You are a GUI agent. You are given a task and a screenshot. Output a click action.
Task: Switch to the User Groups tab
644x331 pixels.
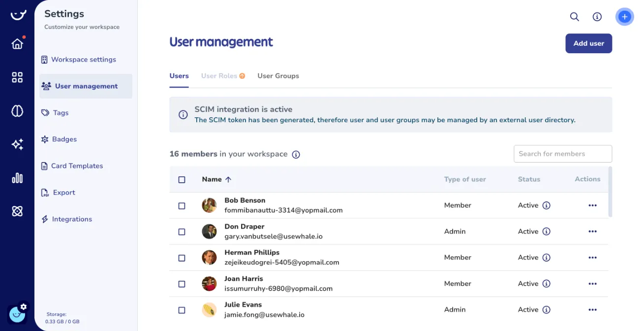point(278,76)
